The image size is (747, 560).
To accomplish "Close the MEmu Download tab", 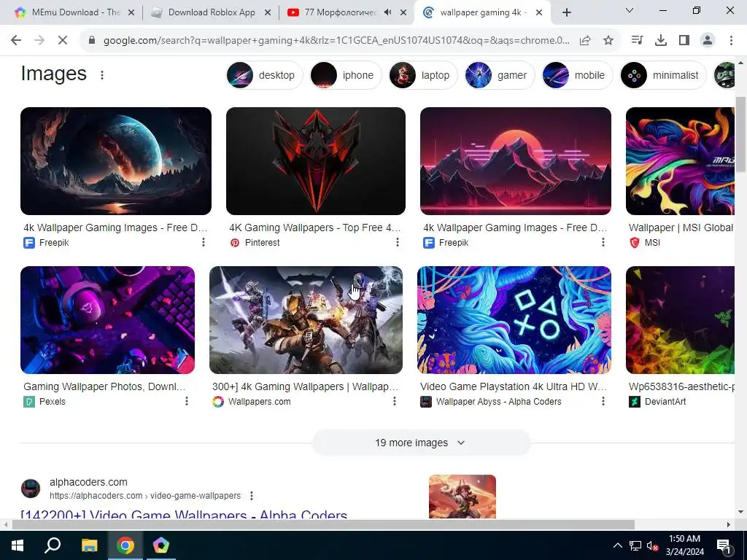I will coord(131,12).
